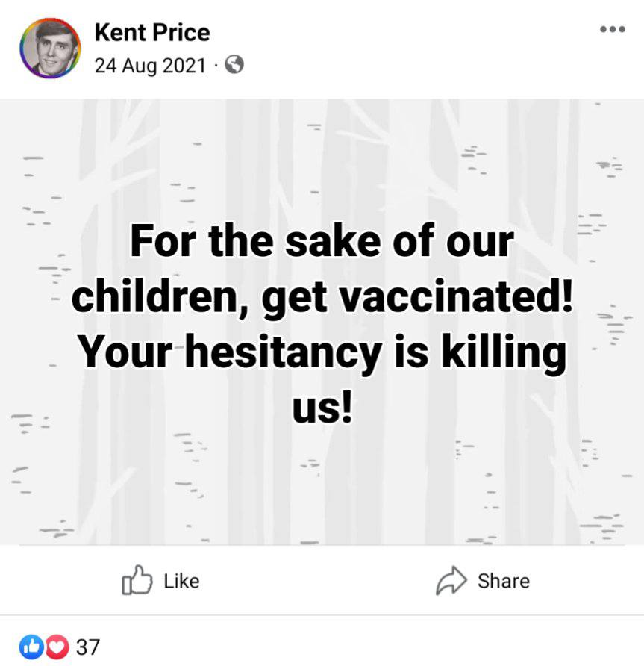Viewport: 644px width, 666px height.
Task: Open Kent Price's profile picture
Action: pos(49,49)
